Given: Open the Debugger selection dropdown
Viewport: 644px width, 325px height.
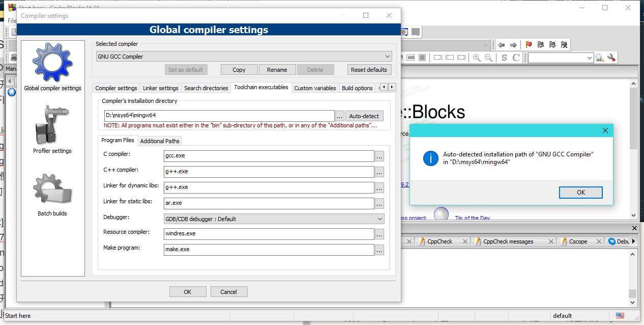Looking at the screenshot, I should 274,219.
